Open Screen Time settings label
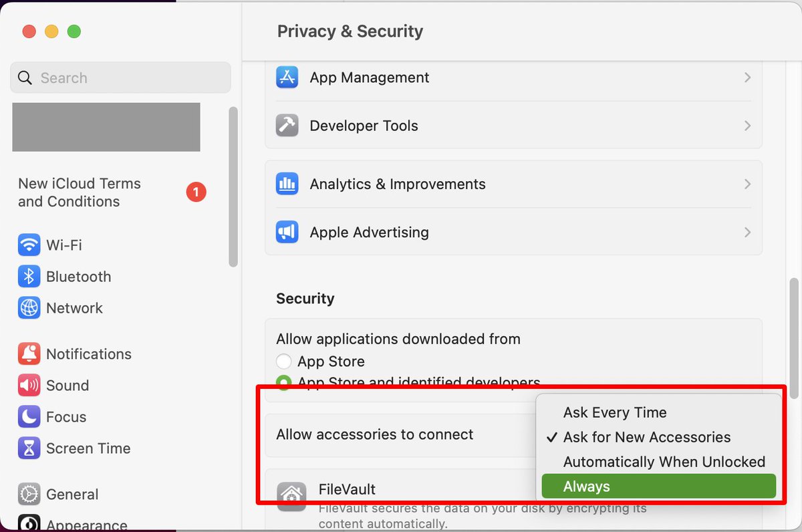This screenshot has width=802, height=532. click(x=88, y=448)
